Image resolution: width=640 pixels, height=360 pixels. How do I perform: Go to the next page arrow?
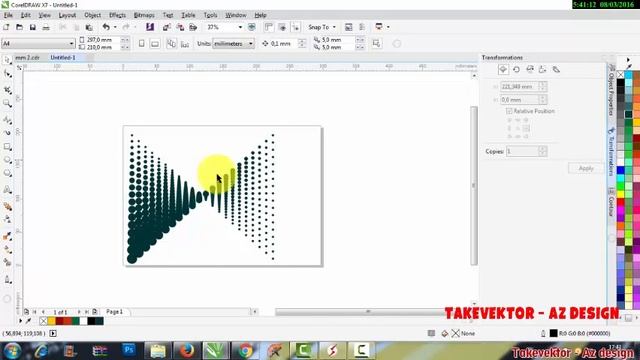coord(79,312)
